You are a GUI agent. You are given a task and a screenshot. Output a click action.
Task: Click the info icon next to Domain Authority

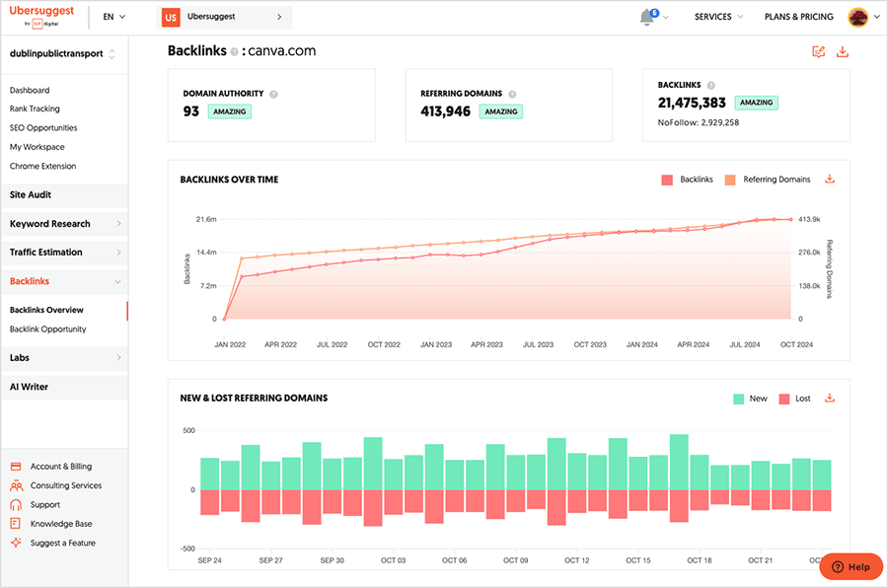(x=273, y=94)
